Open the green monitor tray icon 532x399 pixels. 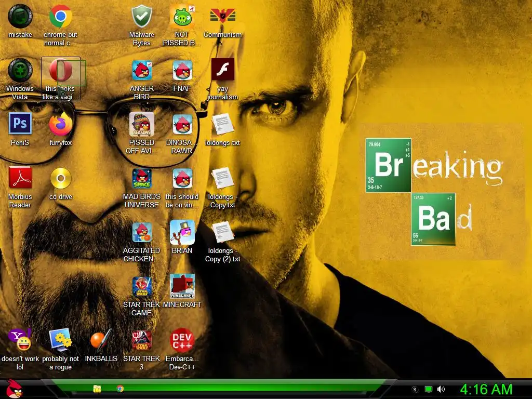click(428, 389)
